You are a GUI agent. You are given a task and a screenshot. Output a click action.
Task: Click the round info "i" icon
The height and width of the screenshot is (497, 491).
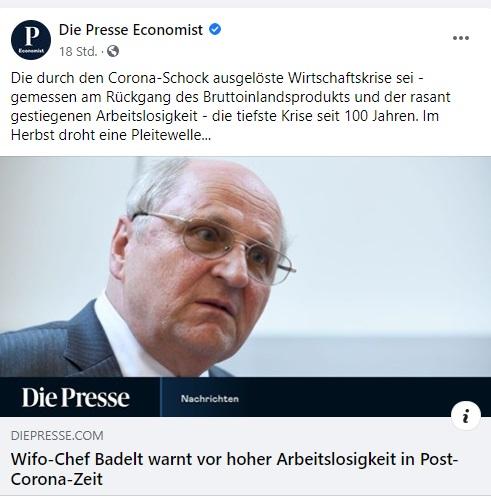pos(466,416)
